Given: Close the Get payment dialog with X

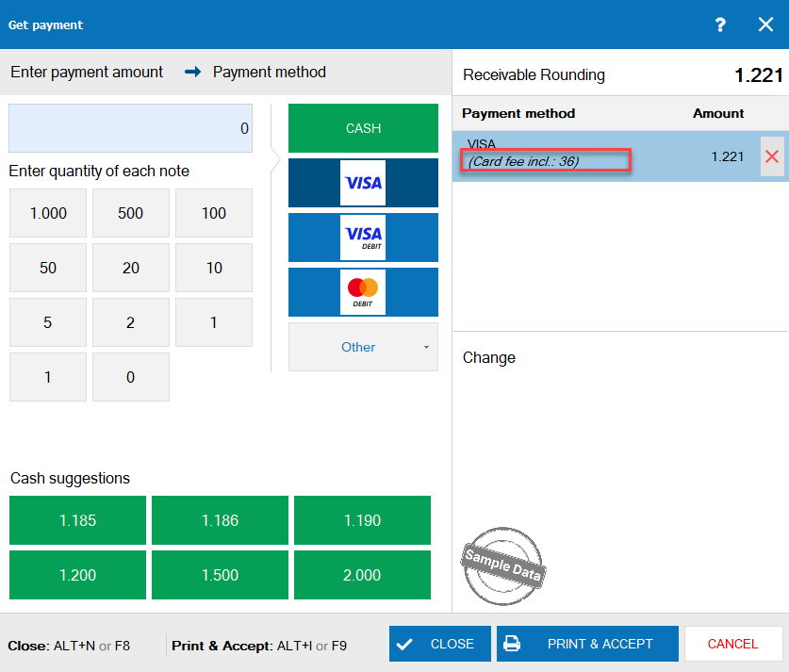Looking at the screenshot, I should coord(765,25).
